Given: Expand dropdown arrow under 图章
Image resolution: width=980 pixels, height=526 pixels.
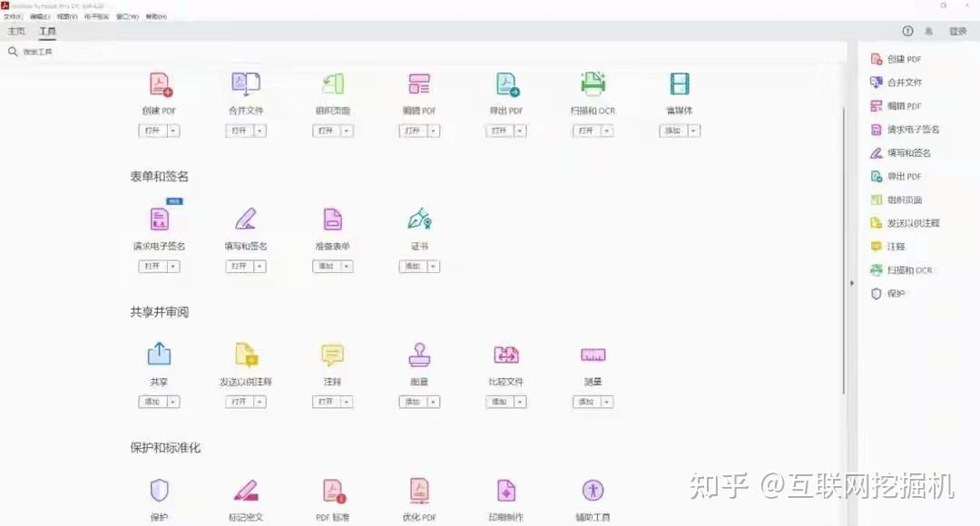Looking at the screenshot, I should (x=433, y=402).
